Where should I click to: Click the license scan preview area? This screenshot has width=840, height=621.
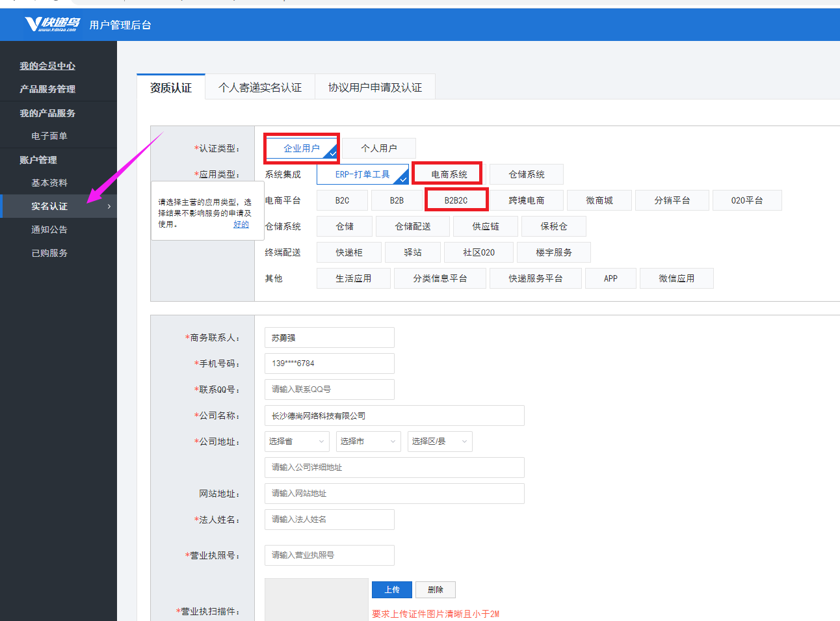point(317,600)
